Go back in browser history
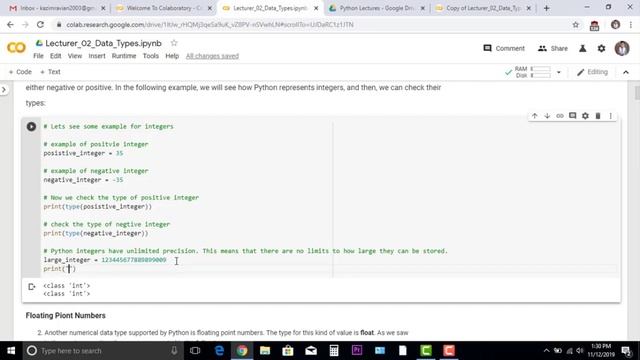The width and height of the screenshot is (640, 360). tap(10, 25)
